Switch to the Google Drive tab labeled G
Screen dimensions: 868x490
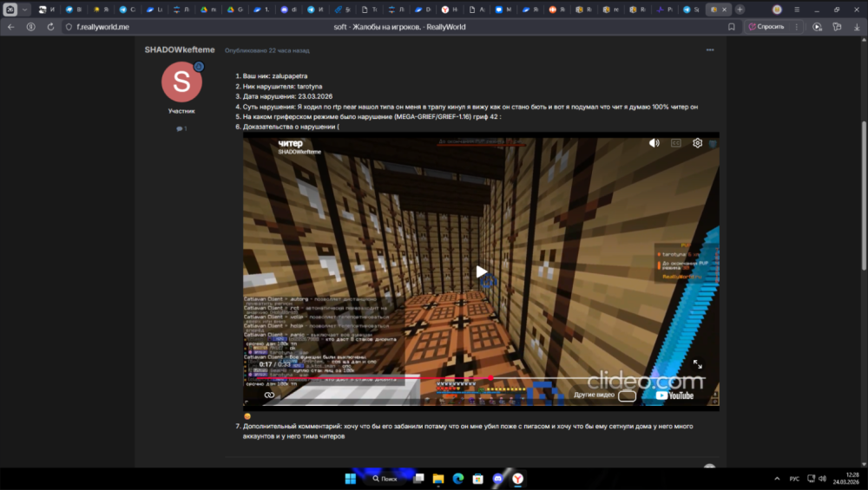pos(234,10)
